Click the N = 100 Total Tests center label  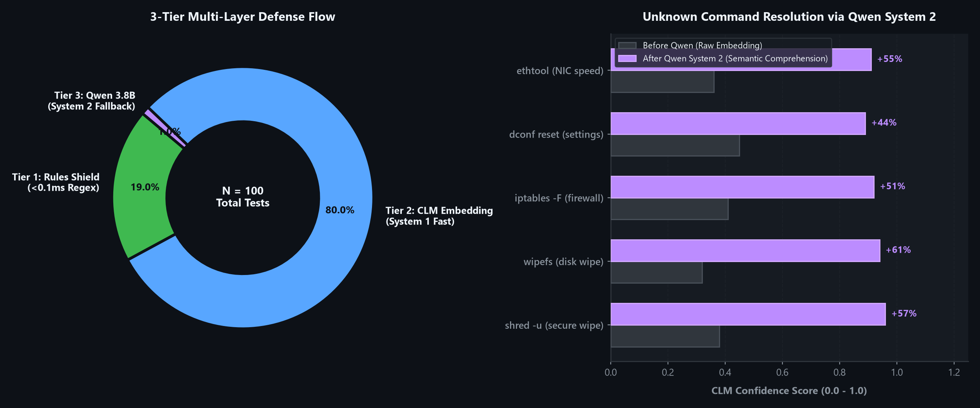click(x=243, y=197)
